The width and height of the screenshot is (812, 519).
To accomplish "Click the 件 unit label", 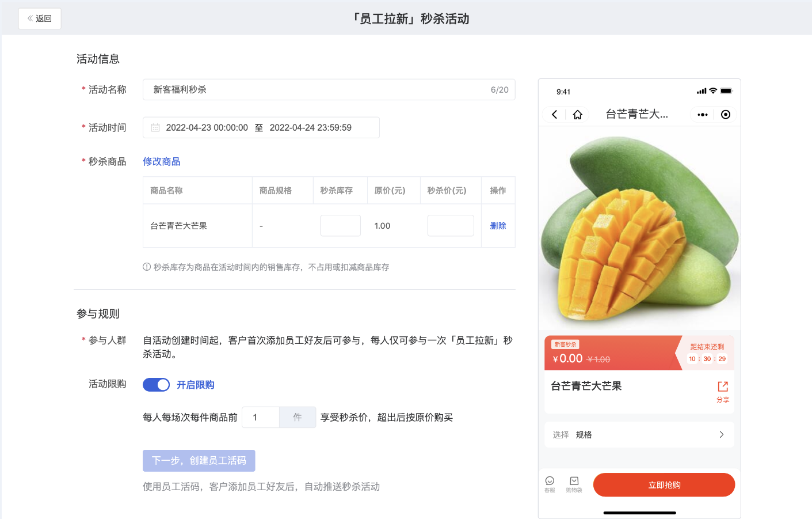I will [298, 418].
